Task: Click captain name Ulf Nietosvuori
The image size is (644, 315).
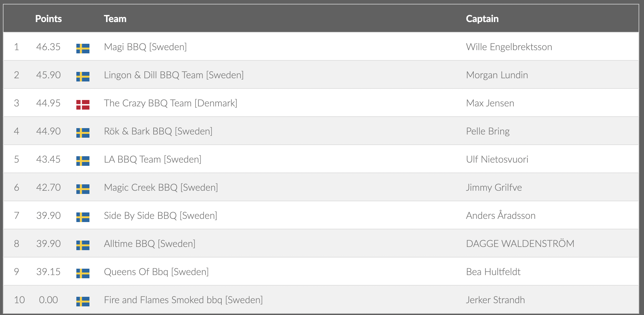Action: pyautogui.click(x=497, y=159)
